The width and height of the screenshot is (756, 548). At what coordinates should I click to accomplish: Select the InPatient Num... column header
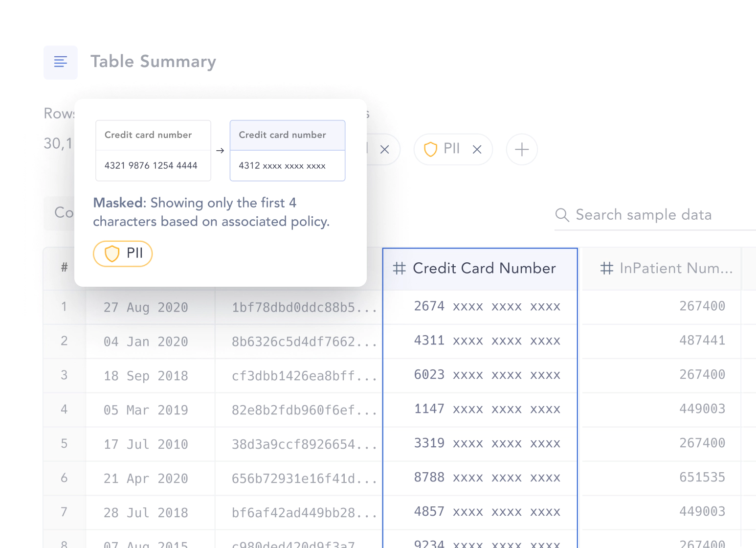(675, 269)
